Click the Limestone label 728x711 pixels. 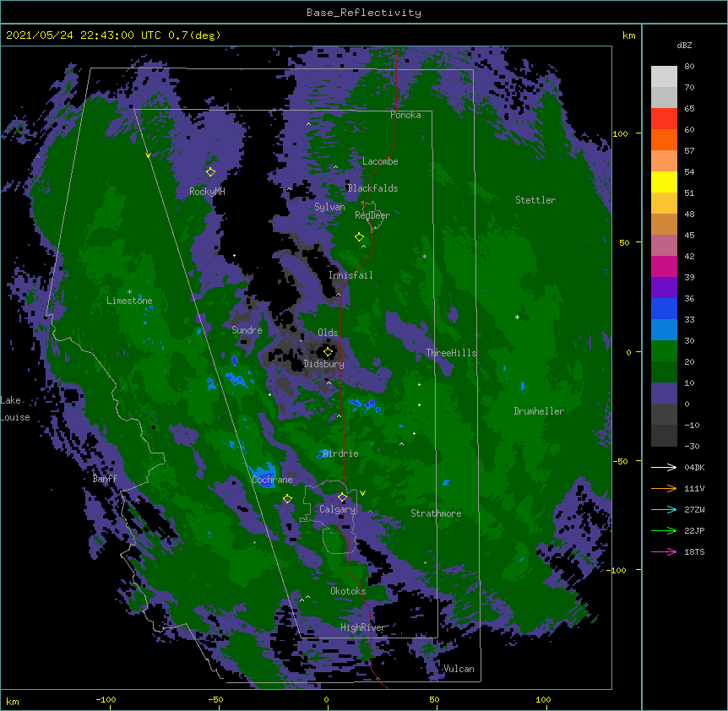[129, 301]
